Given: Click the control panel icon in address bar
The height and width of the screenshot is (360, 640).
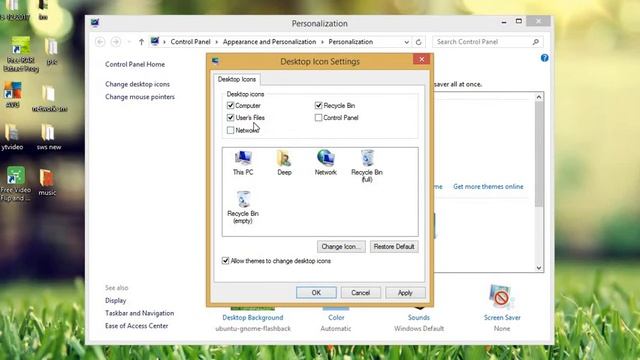Looking at the screenshot, I should click(x=155, y=41).
